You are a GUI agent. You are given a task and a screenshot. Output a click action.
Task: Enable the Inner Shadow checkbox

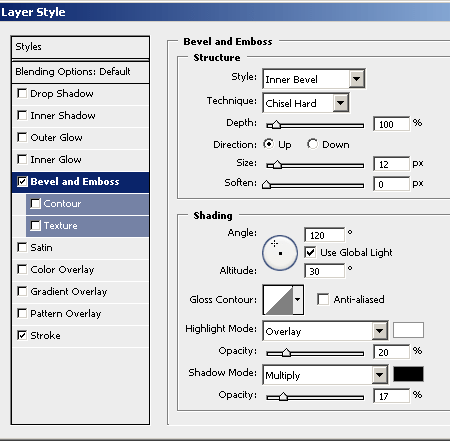click(x=22, y=115)
